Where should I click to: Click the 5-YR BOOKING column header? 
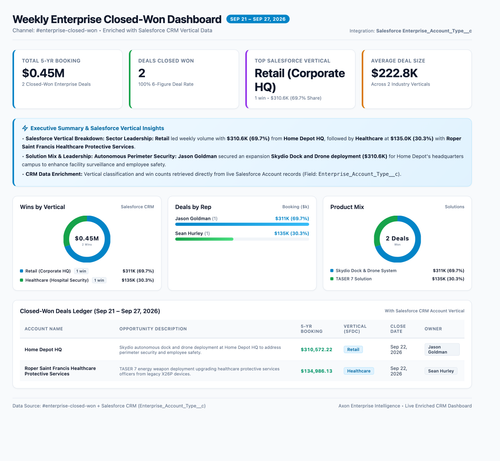pos(311,329)
